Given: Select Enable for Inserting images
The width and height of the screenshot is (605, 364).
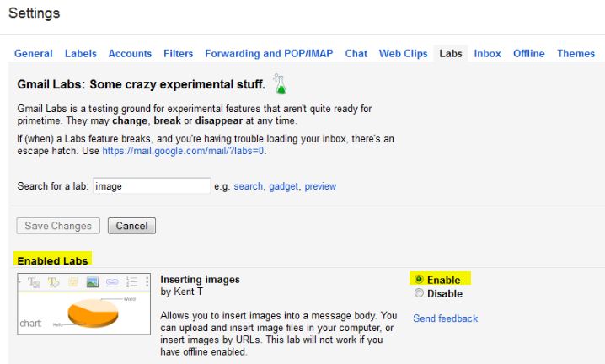Looking at the screenshot, I should click(419, 279).
